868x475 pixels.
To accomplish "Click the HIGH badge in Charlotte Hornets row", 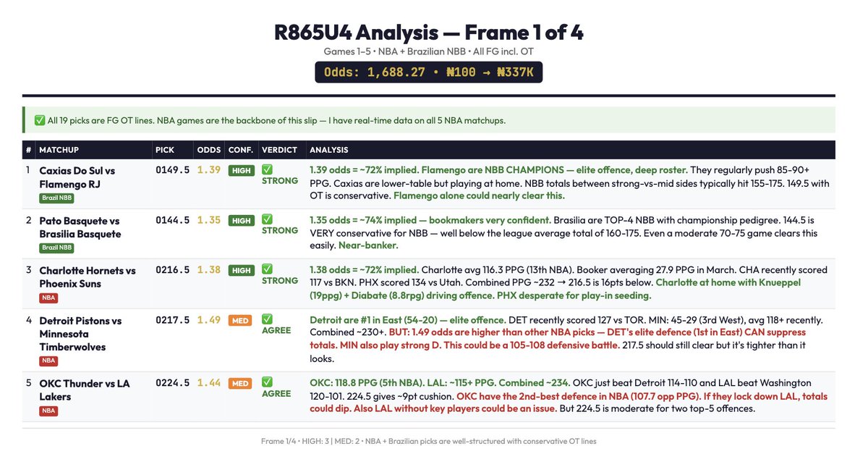I will pyautogui.click(x=240, y=271).
